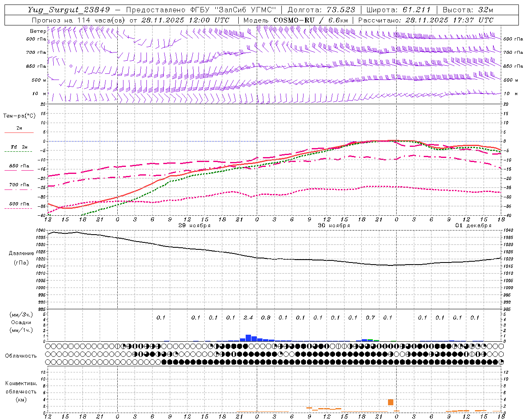Image resolution: width=525 pixels, height=420 pixels.
Task: Click the 29 ноября date label
Action: pos(194,226)
